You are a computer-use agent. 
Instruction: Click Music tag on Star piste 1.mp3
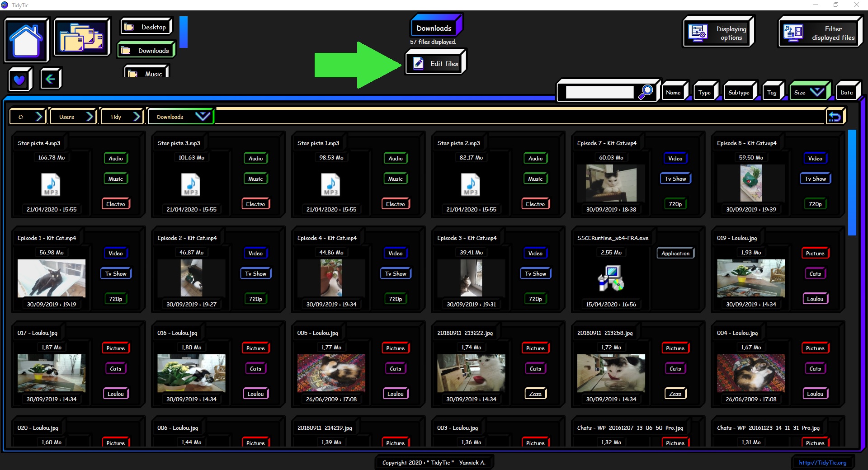(x=396, y=179)
